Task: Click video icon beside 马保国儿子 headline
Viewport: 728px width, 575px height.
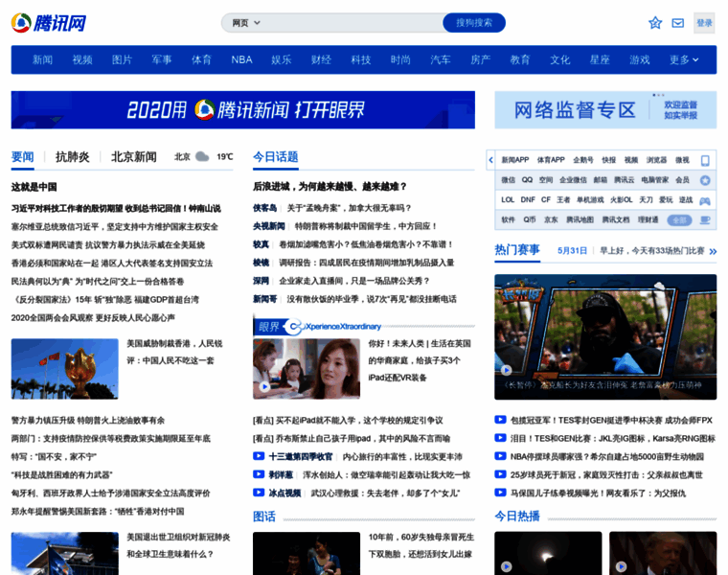Action: tap(500, 493)
